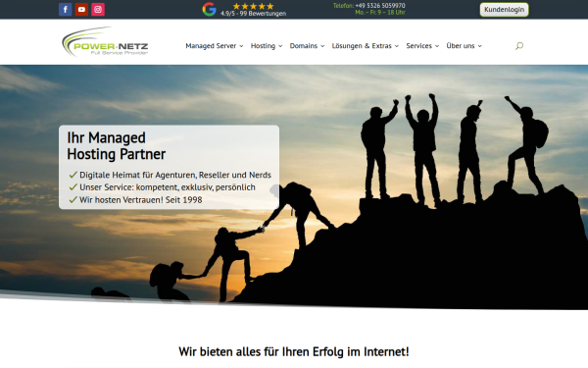Image resolution: width=588 pixels, height=368 pixels.
Task: Click the Unser Service: kompetent, exklusiv line
Action: point(168,187)
